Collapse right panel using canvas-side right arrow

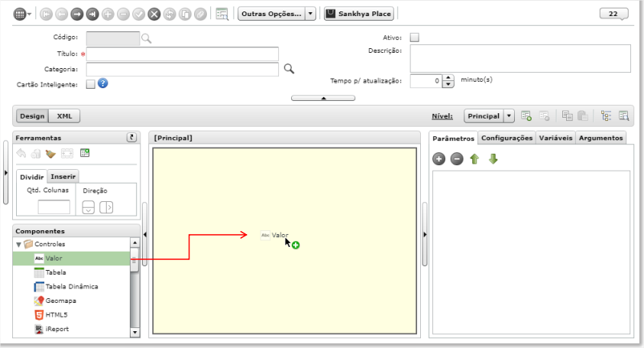point(425,235)
